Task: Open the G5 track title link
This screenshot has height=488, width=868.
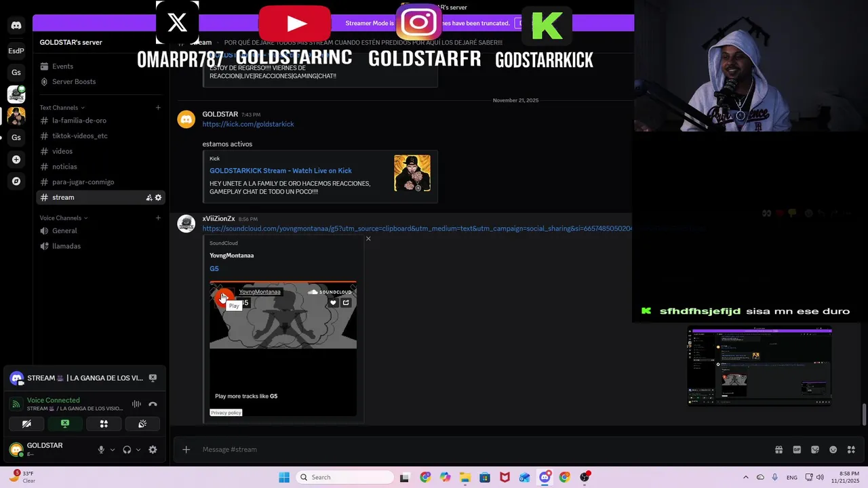Action: click(214, 268)
